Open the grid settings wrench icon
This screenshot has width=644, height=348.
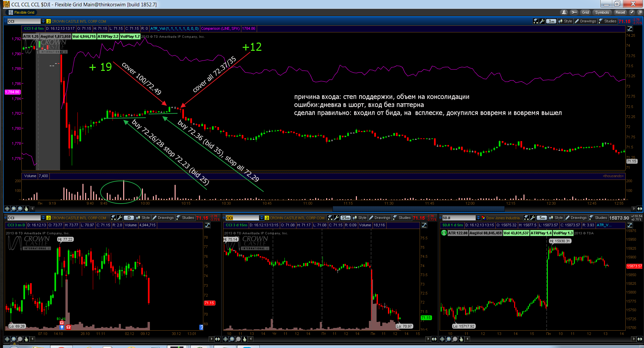click(574, 12)
